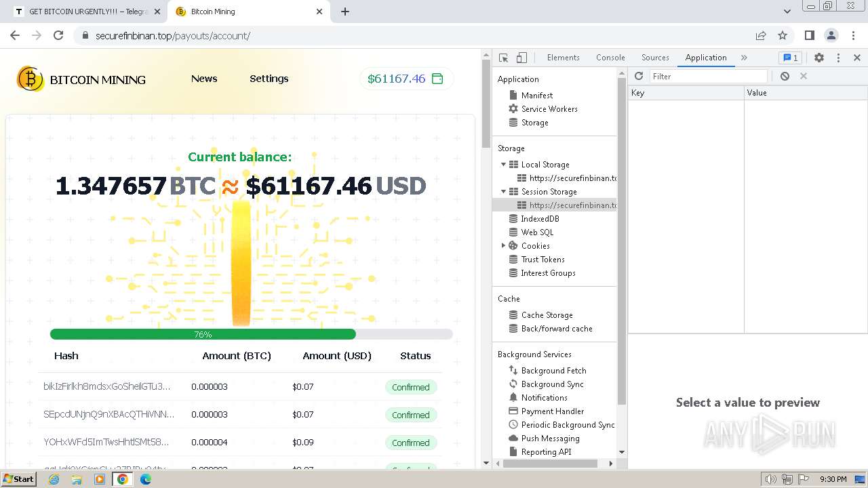Expand the Cookies tree arrow
Image resolution: width=868 pixels, height=488 pixels.
[503, 246]
